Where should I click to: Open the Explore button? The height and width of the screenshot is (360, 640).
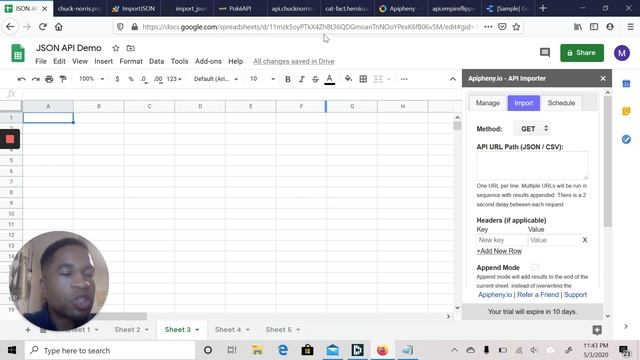tap(597, 330)
